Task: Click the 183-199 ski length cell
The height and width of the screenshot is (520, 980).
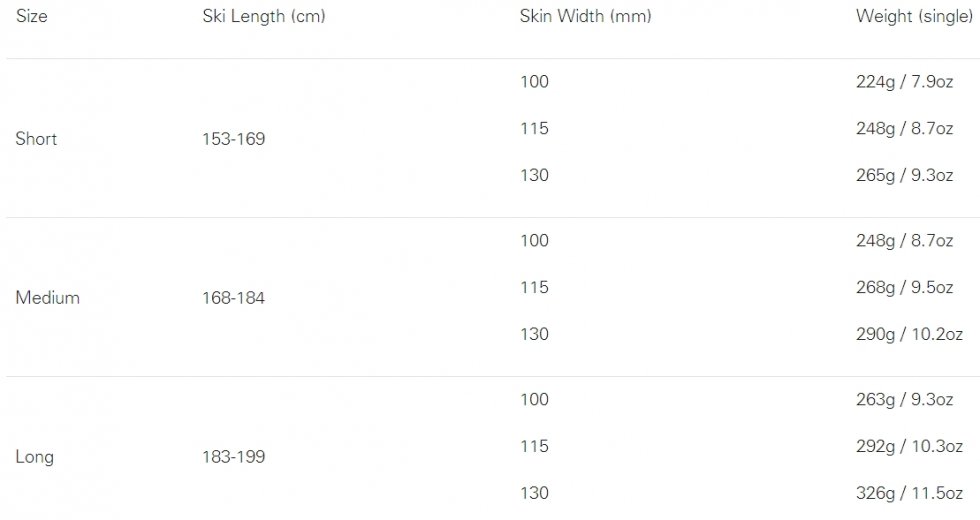Action: point(234,457)
